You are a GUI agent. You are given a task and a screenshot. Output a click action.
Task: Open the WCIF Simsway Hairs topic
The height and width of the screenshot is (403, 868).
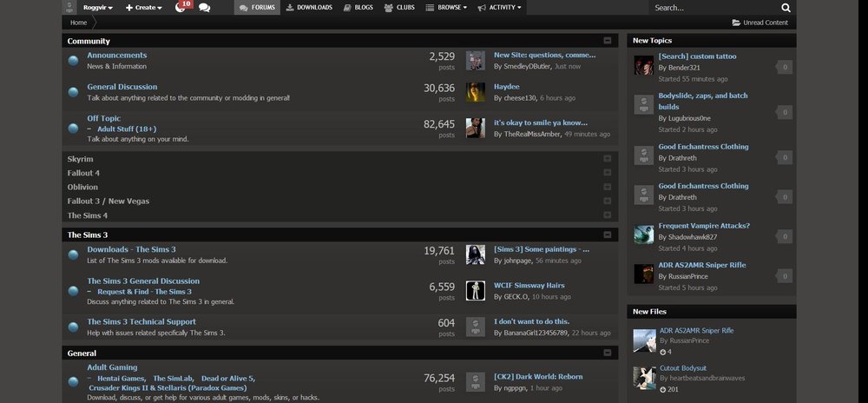tap(529, 286)
